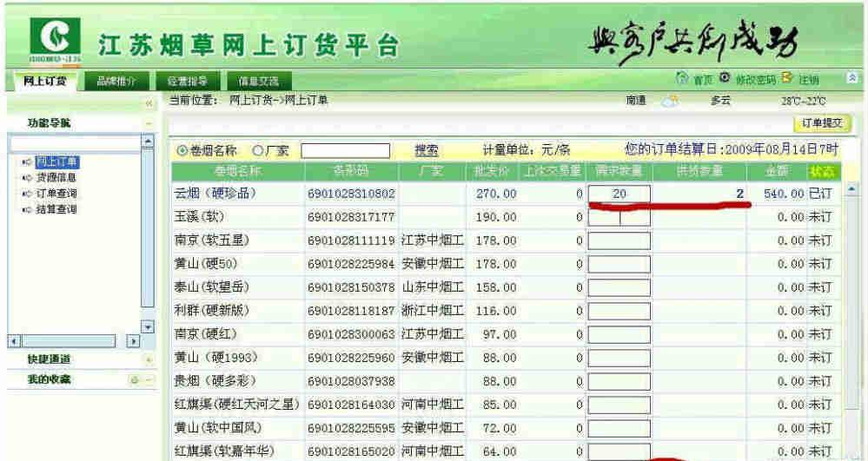This screenshot has height=461, width=868.
Task: Click the demand quantity field for 玉溪(软)
Action: tap(619, 216)
